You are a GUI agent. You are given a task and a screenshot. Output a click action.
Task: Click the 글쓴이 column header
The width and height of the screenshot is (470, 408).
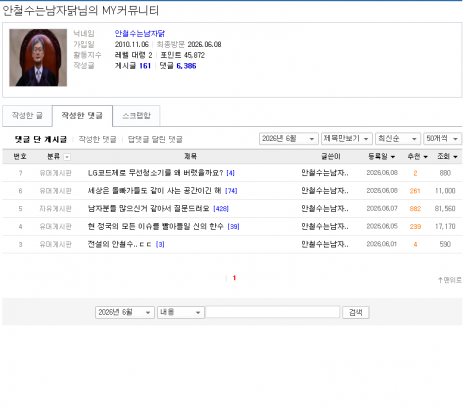click(331, 156)
